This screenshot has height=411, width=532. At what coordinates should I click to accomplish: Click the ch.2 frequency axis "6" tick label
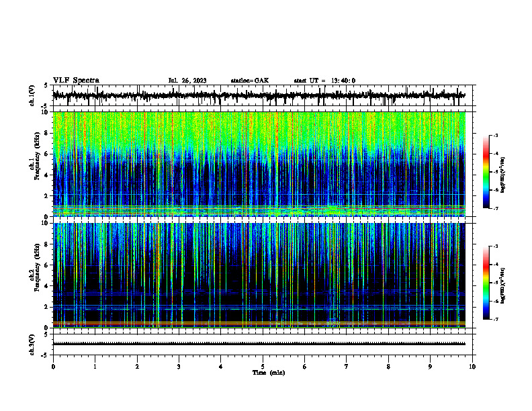(47, 265)
